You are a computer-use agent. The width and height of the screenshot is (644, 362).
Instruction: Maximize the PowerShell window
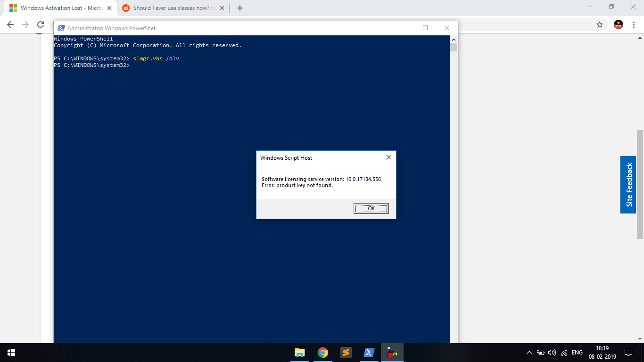tap(425, 28)
